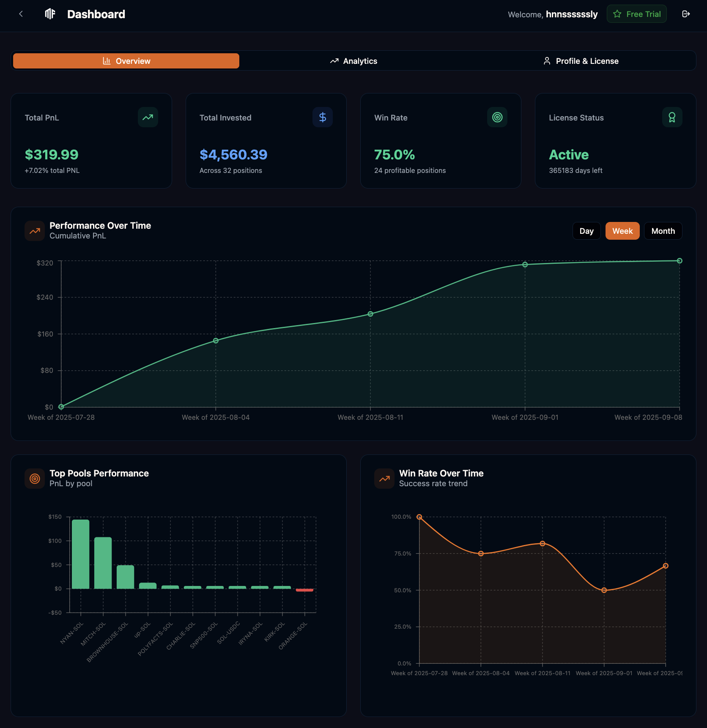Switch chart view to Day
This screenshot has height=728, width=707.
pos(586,231)
